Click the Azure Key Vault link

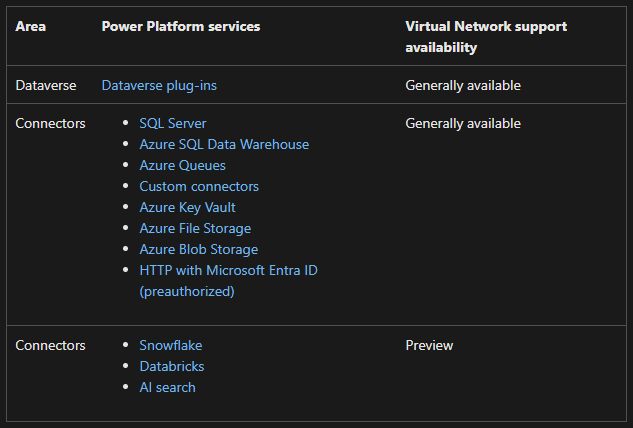click(x=187, y=207)
